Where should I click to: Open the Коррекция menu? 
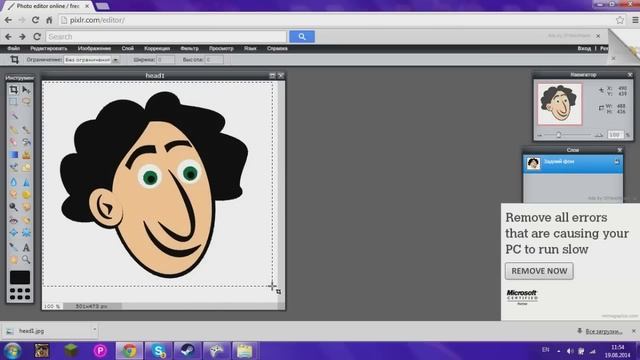[x=157, y=49]
